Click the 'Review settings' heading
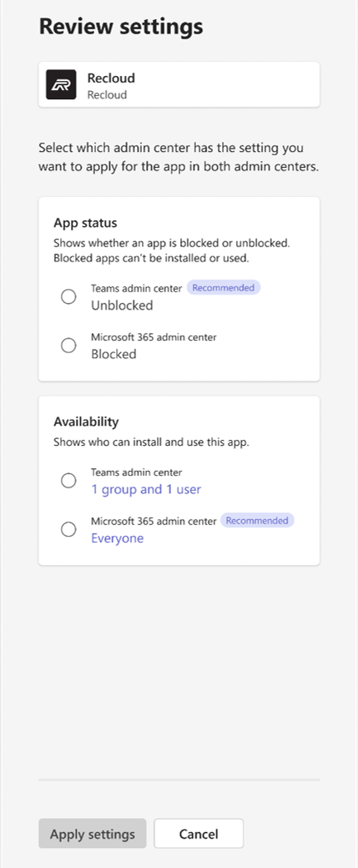 (x=121, y=26)
